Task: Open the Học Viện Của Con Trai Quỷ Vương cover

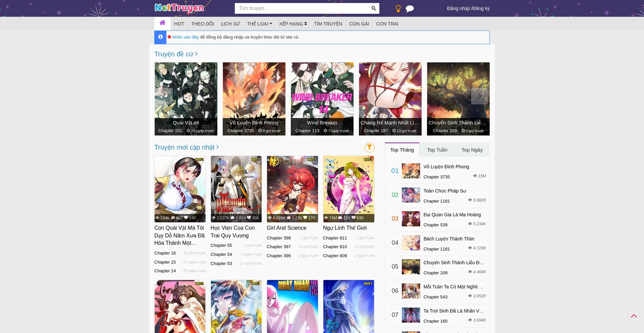Action: coord(236,189)
